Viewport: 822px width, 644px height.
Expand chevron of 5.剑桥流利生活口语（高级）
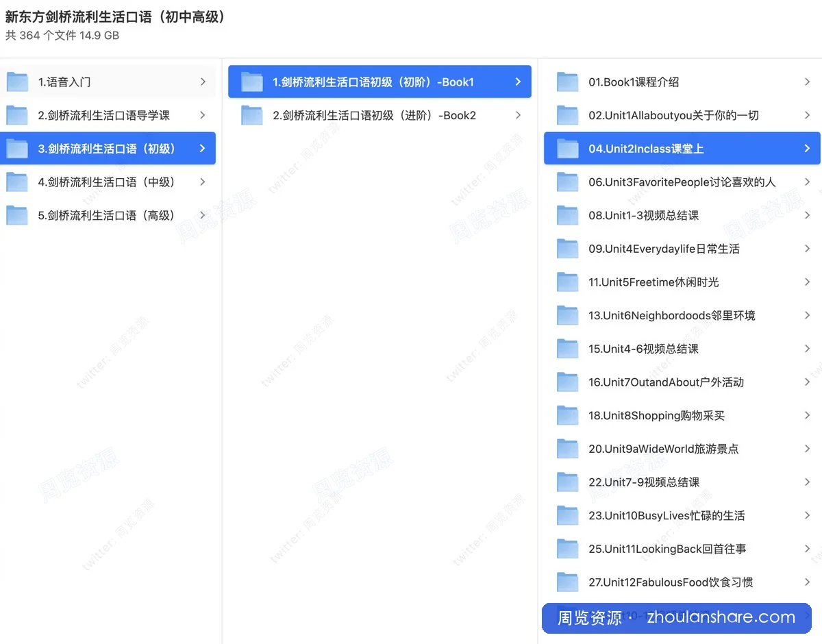point(203,215)
